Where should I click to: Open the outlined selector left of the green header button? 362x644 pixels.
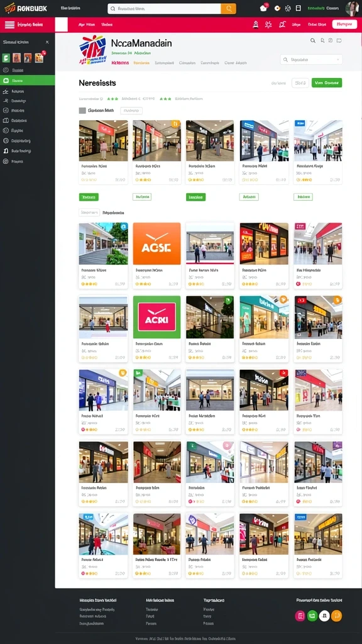[x=300, y=83]
